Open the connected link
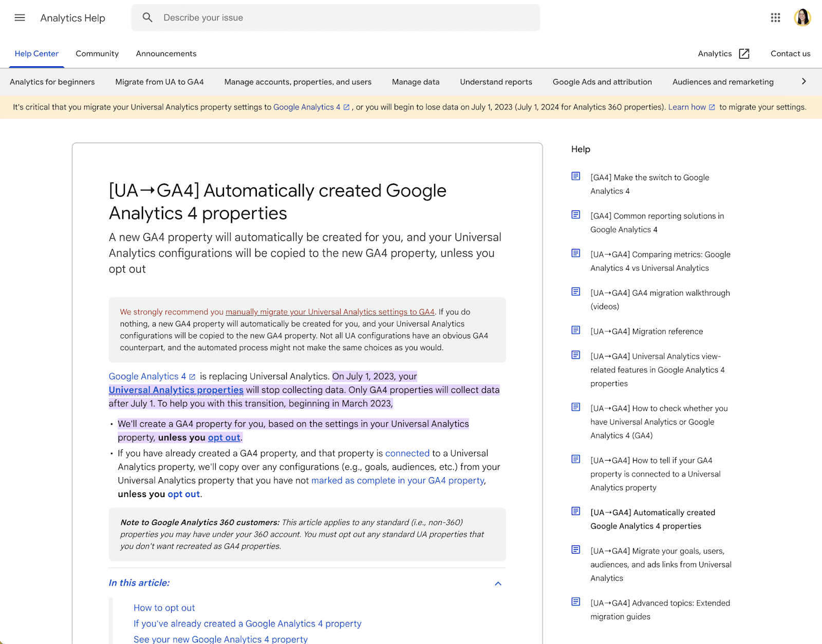Image resolution: width=822 pixels, height=644 pixels. coord(407,453)
